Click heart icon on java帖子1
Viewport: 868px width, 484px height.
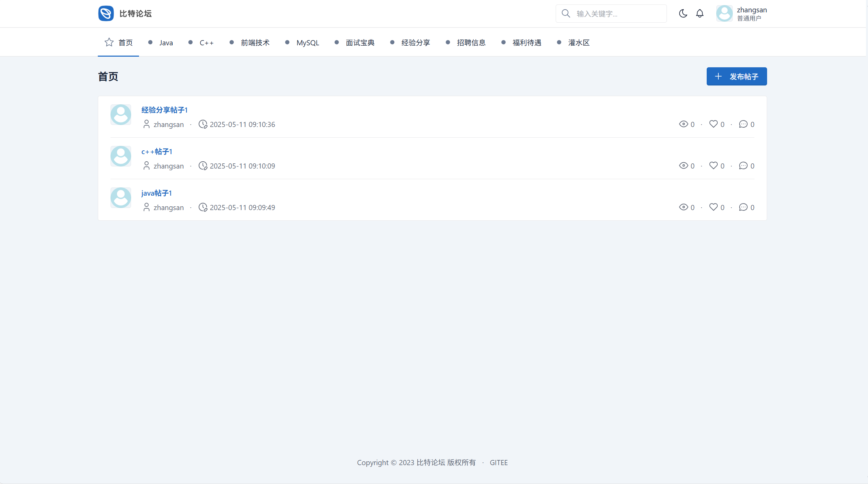pyautogui.click(x=713, y=207)
